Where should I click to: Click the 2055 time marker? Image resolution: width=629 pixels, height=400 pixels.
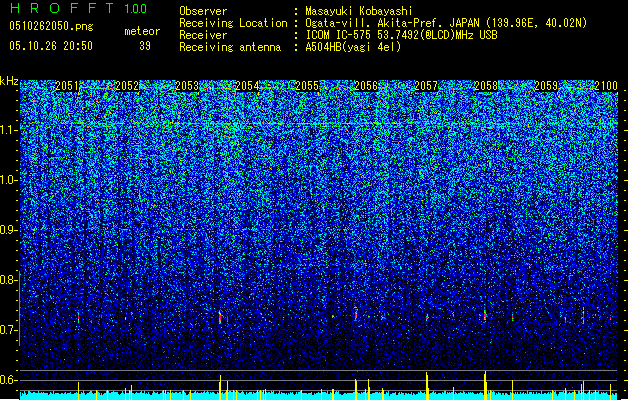(307, 86)
